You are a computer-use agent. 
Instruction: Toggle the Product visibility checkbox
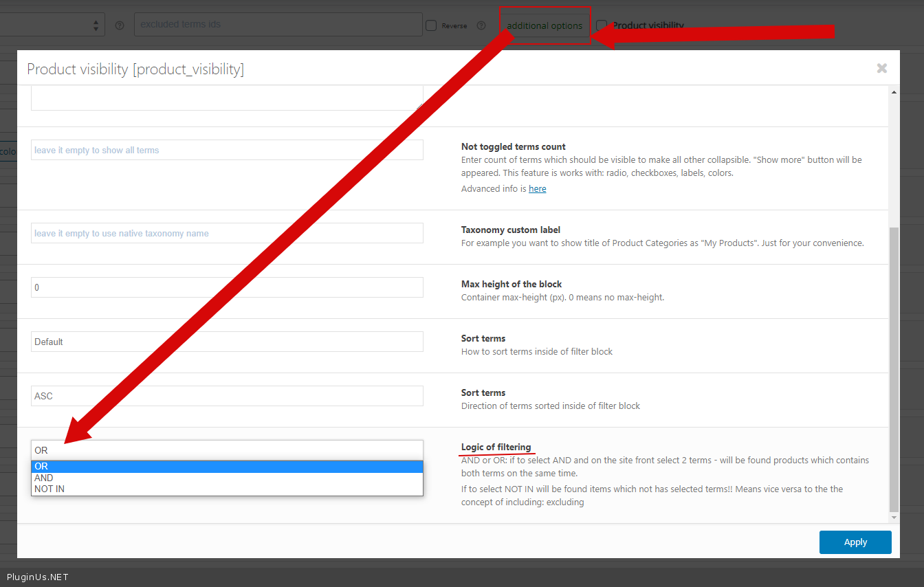click(x=602, y=25)
